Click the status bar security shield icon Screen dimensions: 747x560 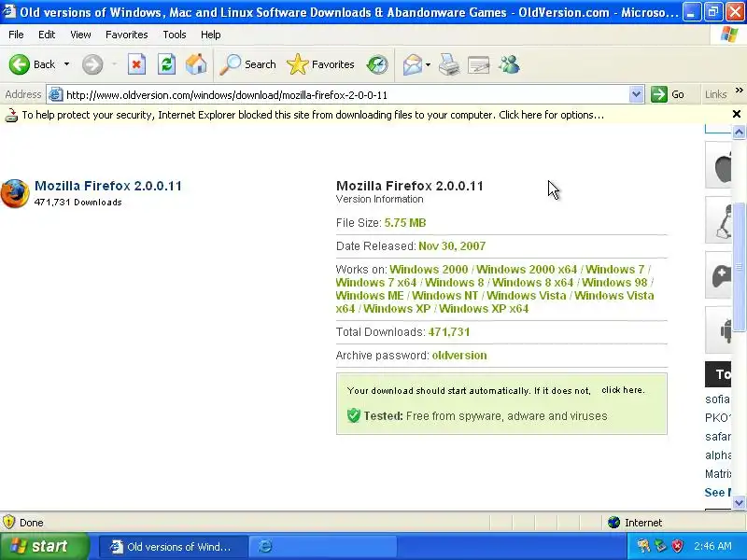[8, 523]
